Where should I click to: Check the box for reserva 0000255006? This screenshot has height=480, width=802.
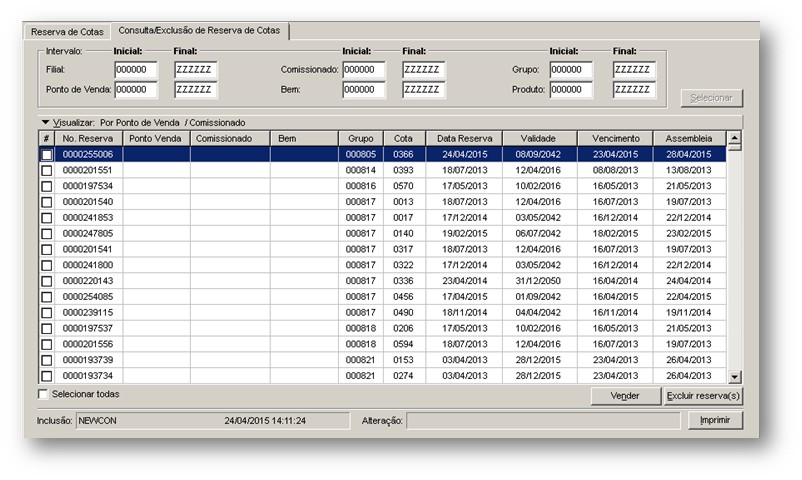coord(47,155)
